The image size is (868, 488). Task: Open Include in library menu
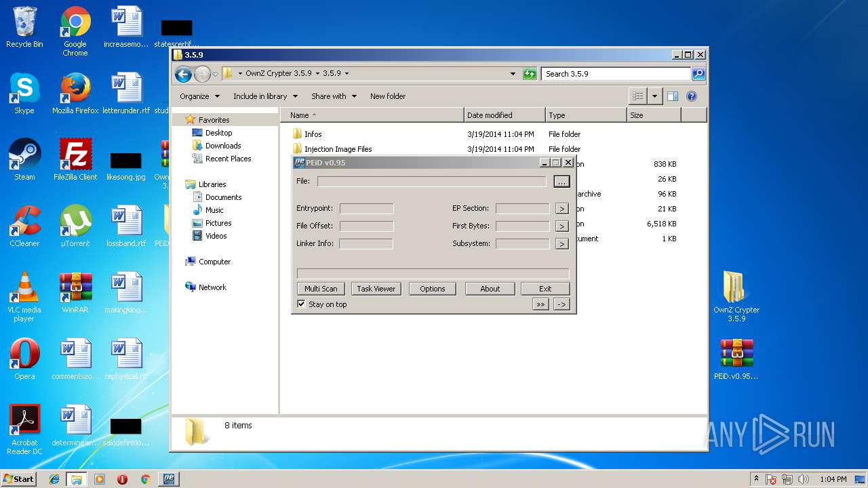coord(265,96)
